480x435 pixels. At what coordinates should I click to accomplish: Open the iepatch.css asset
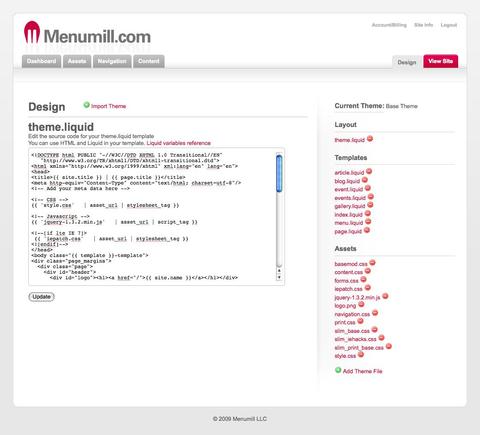[x=348, y=289]
